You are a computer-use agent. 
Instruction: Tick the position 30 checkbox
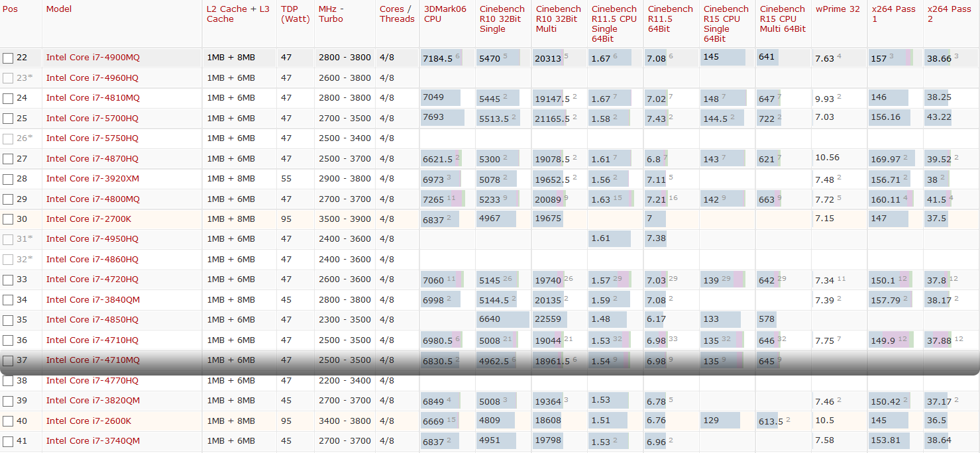8,220
